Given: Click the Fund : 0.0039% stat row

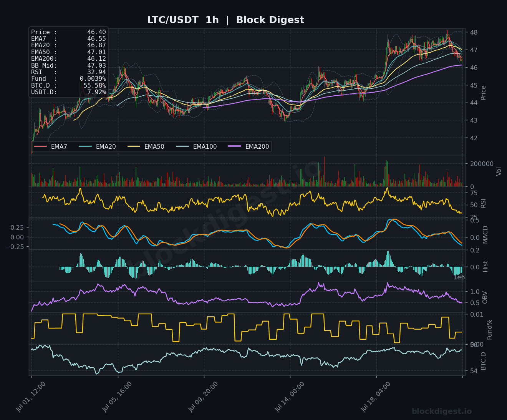Looking at the screenshot, I should [x=68, y=79].
